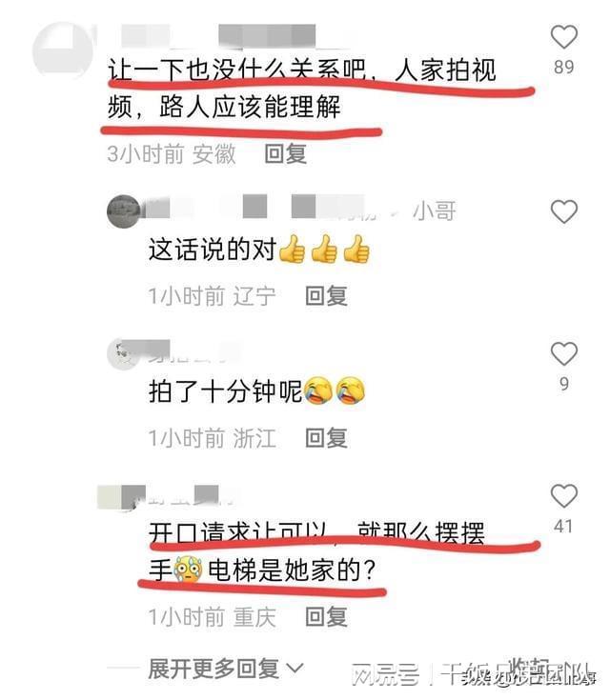Reply to the Liaoning comment via 回复
The height and width of the screenshot is (700, 610).
click(x=326, y=296)
